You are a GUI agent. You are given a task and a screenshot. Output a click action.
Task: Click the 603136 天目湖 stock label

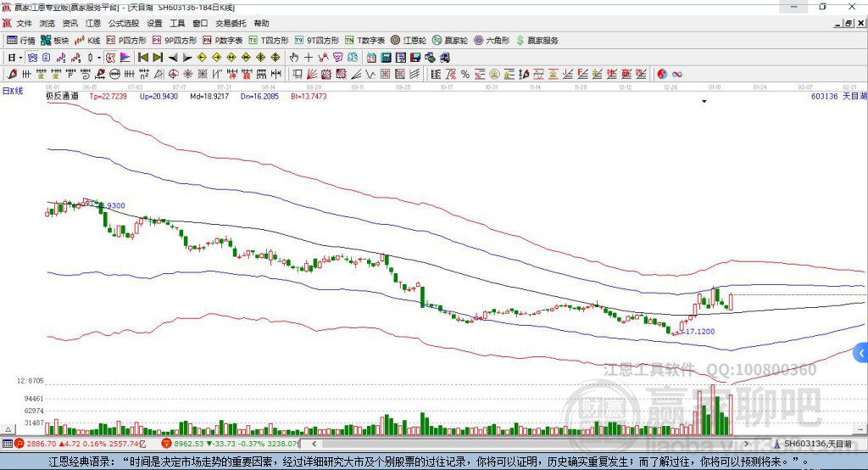coord(838,96)
